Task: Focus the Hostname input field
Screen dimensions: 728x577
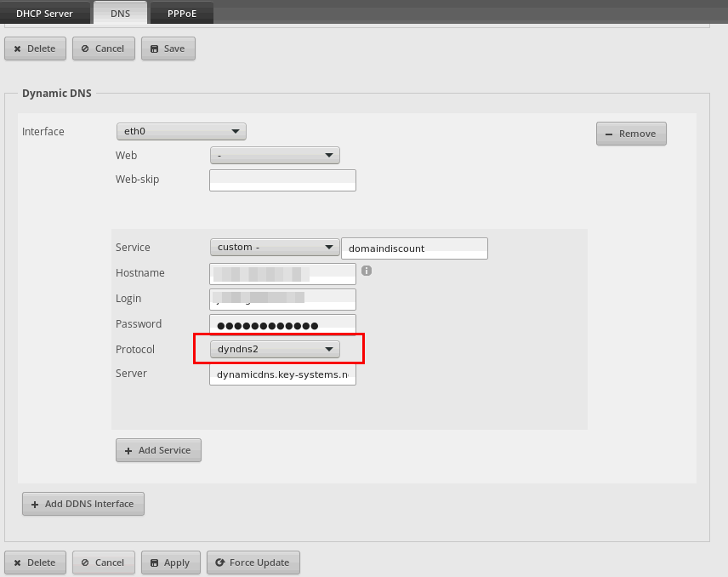Action: [282, 273]
